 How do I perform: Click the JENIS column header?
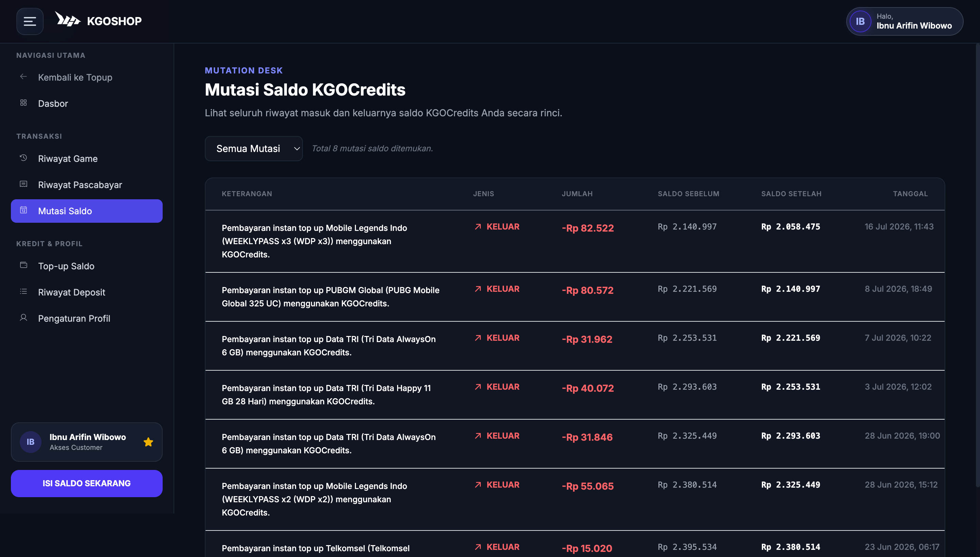[x=484, y=194]
